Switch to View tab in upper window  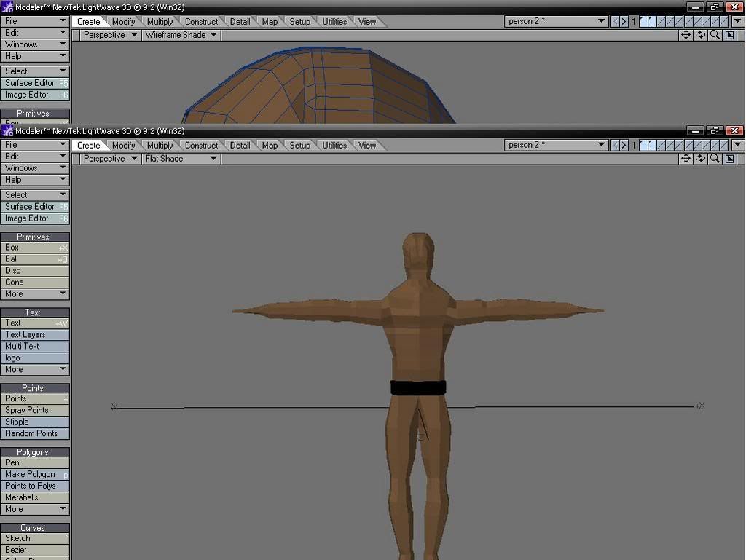(x=367, y=22)
